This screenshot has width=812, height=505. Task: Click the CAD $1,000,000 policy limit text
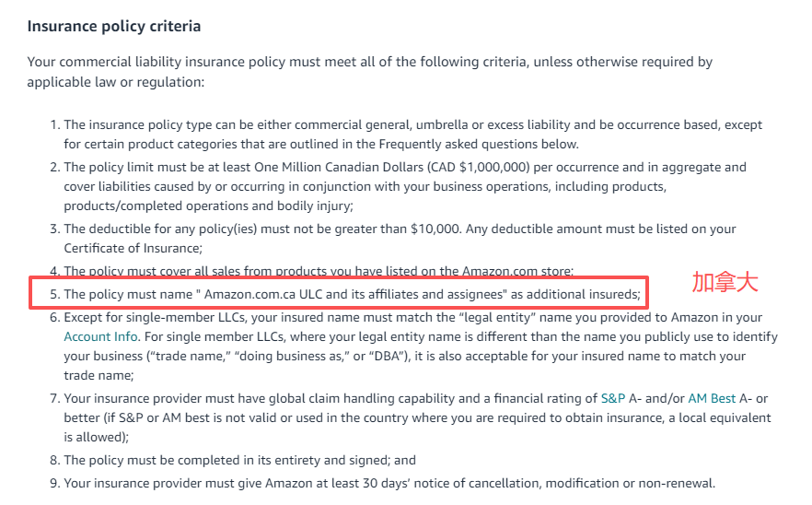point(503,167)
